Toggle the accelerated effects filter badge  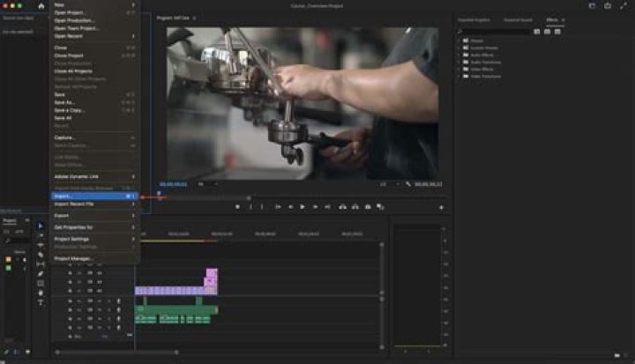point(536,32)
